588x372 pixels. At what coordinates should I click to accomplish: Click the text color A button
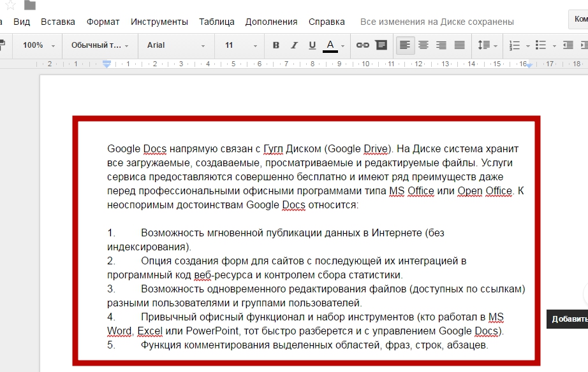330,45
